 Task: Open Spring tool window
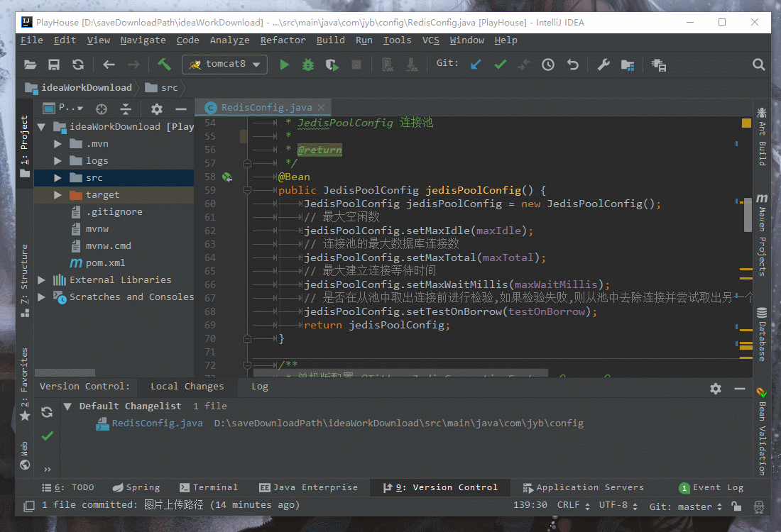coord(136,488)
